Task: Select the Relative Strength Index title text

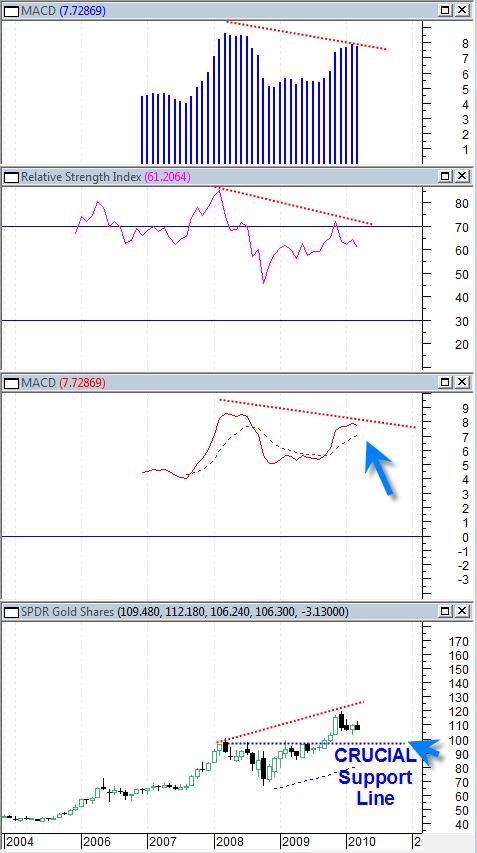Action: [x=82, y=176]
